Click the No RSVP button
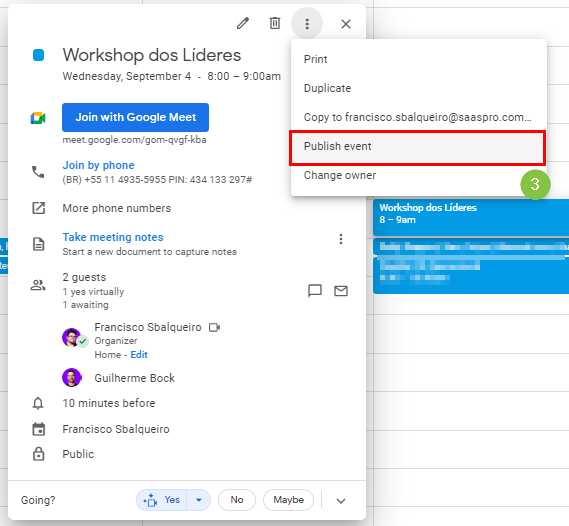Screen dimensions: 569x526 click(x=237, y=500)
